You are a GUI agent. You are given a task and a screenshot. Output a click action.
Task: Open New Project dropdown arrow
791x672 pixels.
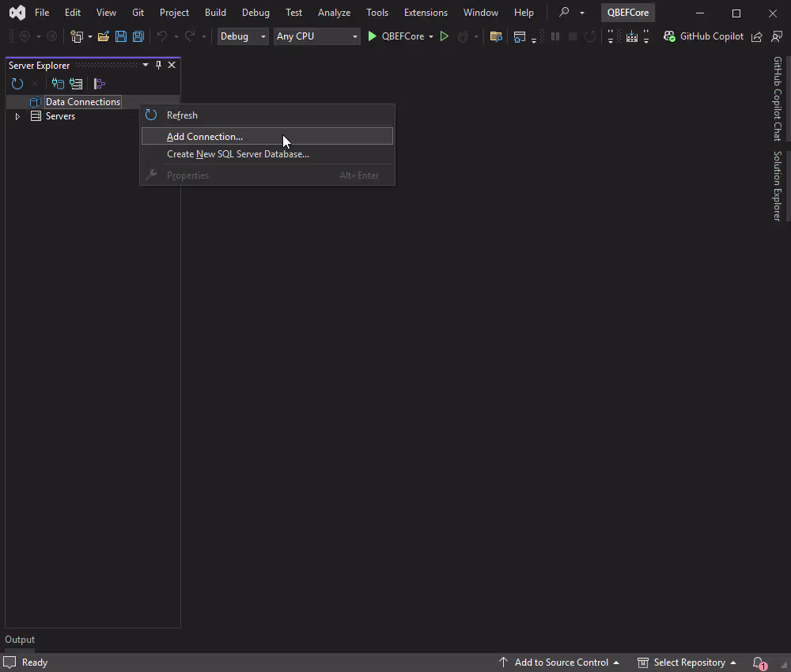click(90, 37)
